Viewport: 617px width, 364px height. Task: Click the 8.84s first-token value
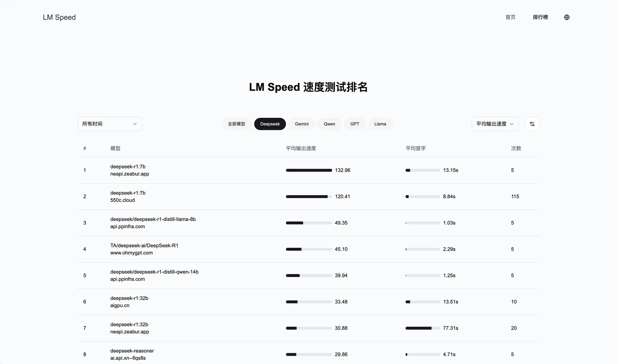pos(449,196)
